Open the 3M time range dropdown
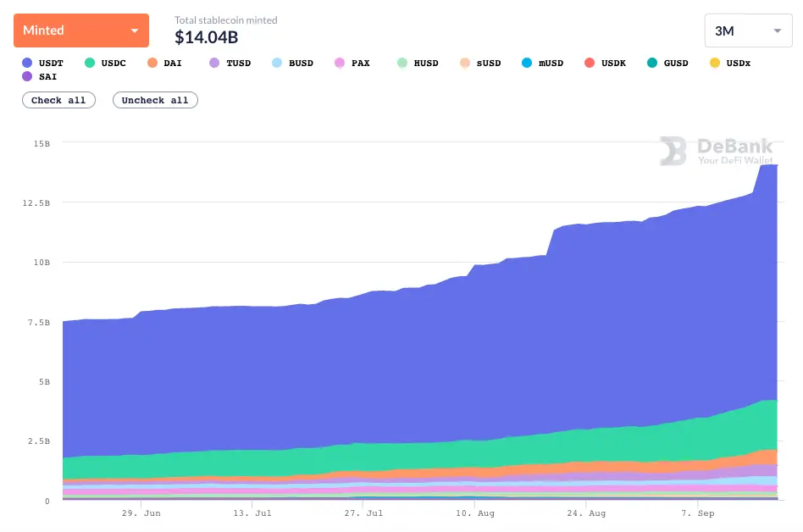The image size is (803, 532). 748,30
